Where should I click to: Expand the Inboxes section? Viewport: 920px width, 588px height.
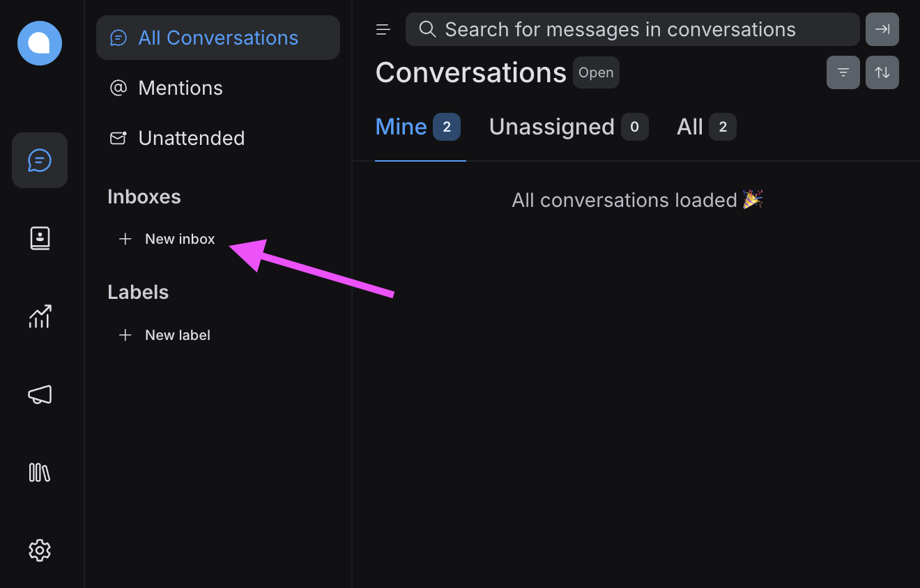(x=144, y=196)
